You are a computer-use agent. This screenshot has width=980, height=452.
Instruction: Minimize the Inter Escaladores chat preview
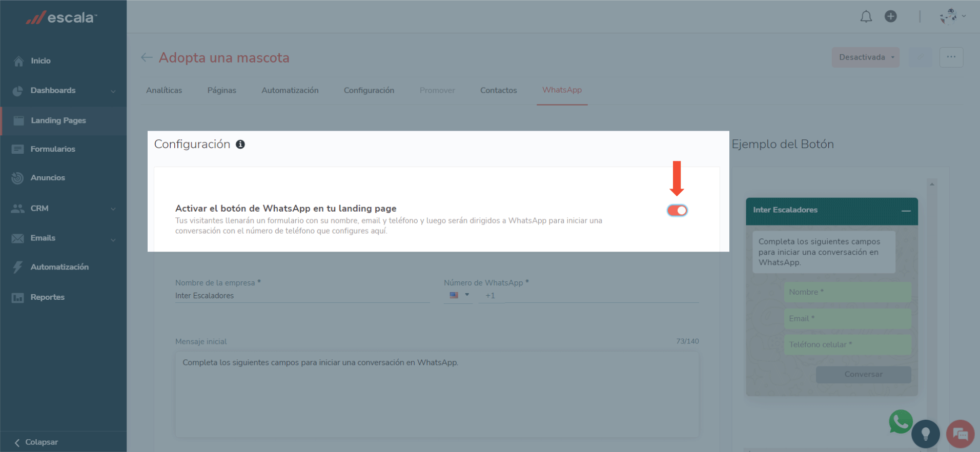906,211
